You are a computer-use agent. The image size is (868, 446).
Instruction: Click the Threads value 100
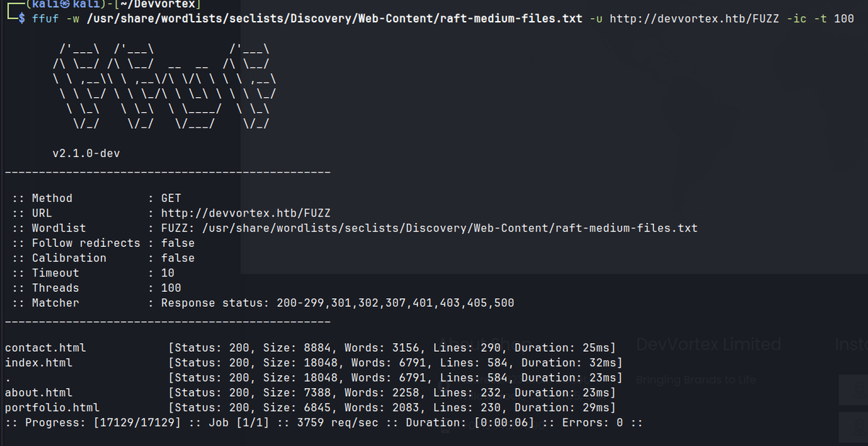pyautogui.click(x=171, y=288)
